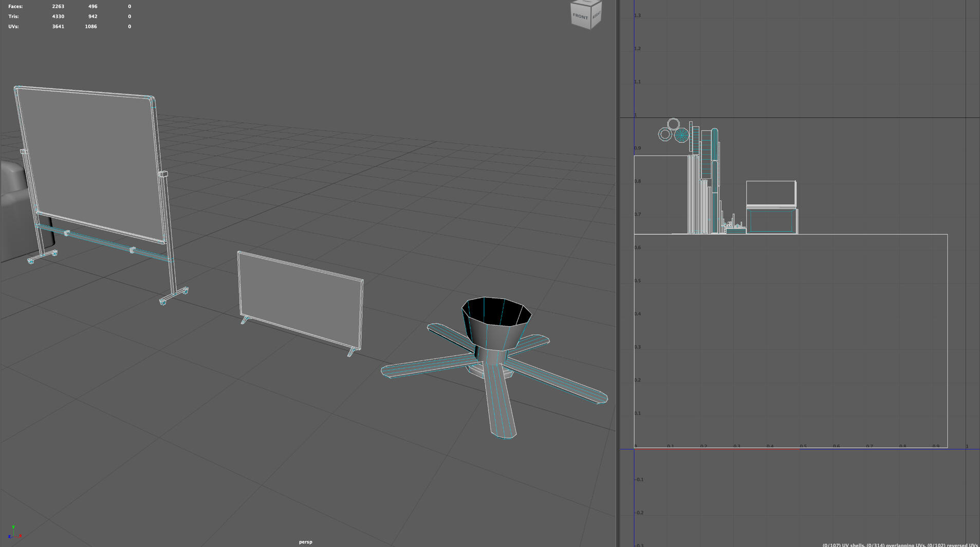Click the persp camera label

(x=305, y=541)
